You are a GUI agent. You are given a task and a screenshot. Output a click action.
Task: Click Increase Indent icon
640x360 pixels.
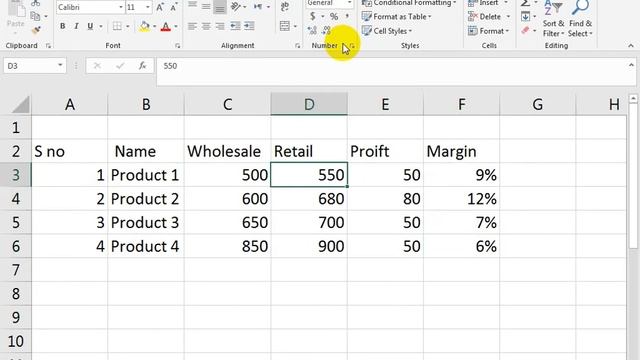tap(249, 26)
